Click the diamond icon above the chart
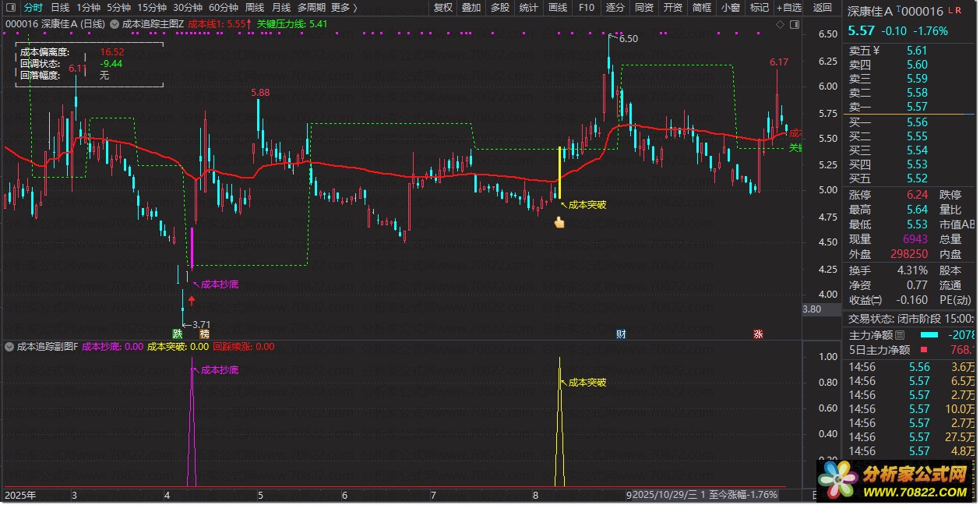The image size is (980, 505). click(x=781, y=24)
